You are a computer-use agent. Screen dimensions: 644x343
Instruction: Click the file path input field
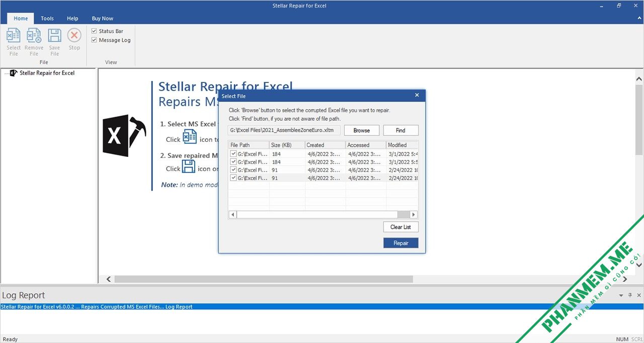pyautogui.click(x=284, y=130)
